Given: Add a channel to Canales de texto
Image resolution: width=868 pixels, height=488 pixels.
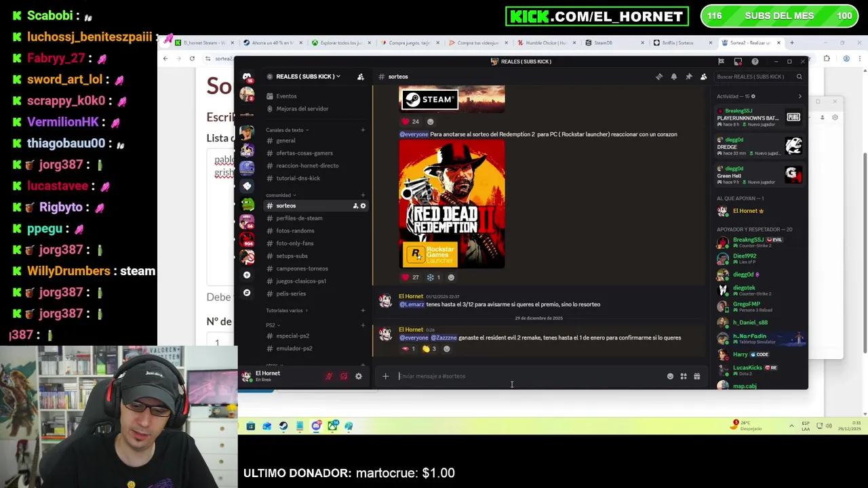Looking at the screenshot, I should point(363,130).
